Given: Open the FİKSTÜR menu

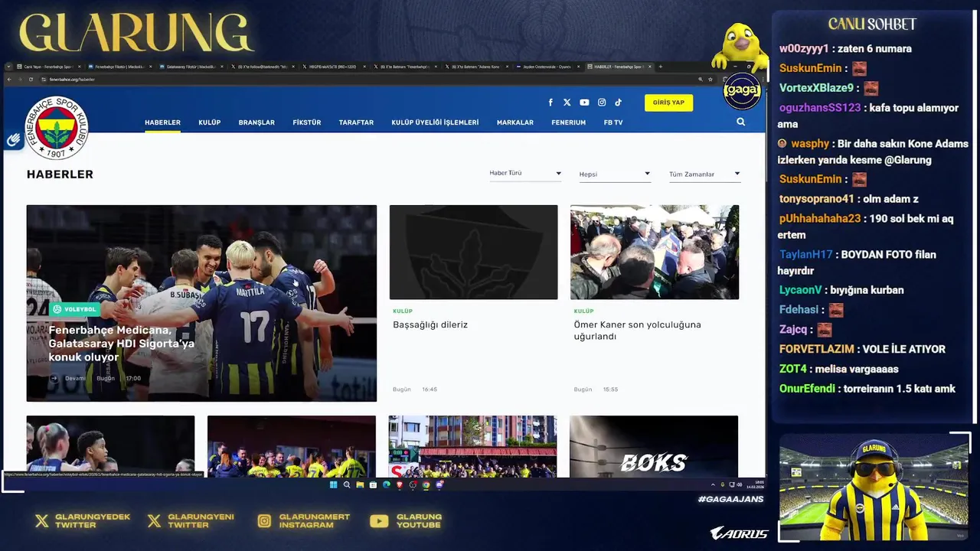Looking at the screenshot, I should [307, 122].
